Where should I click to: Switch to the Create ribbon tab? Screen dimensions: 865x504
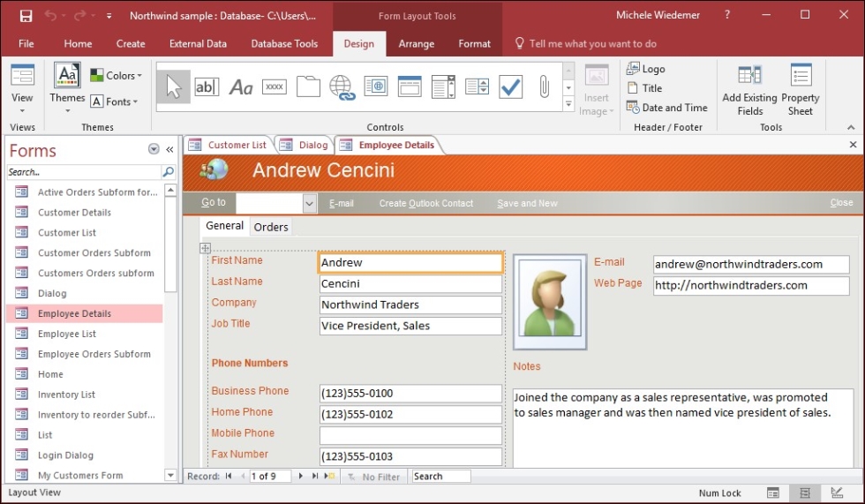click(131, 43)
